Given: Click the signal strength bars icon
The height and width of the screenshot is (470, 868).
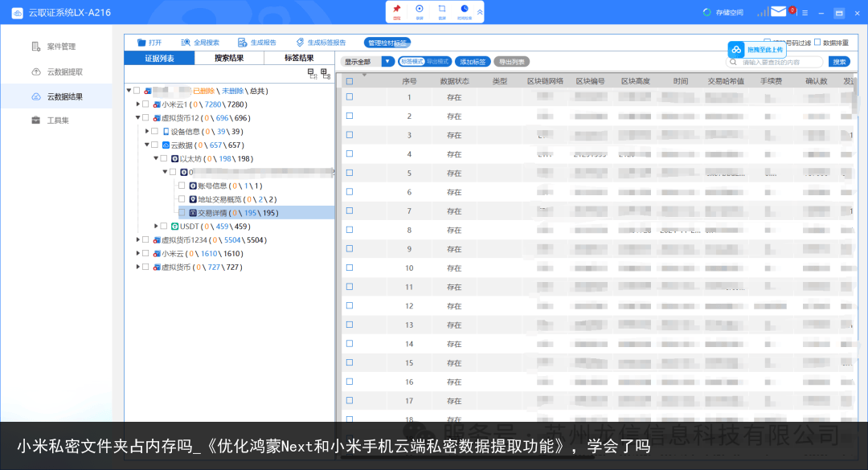Looking at the screenshot, I should click(x=763, y=11).
